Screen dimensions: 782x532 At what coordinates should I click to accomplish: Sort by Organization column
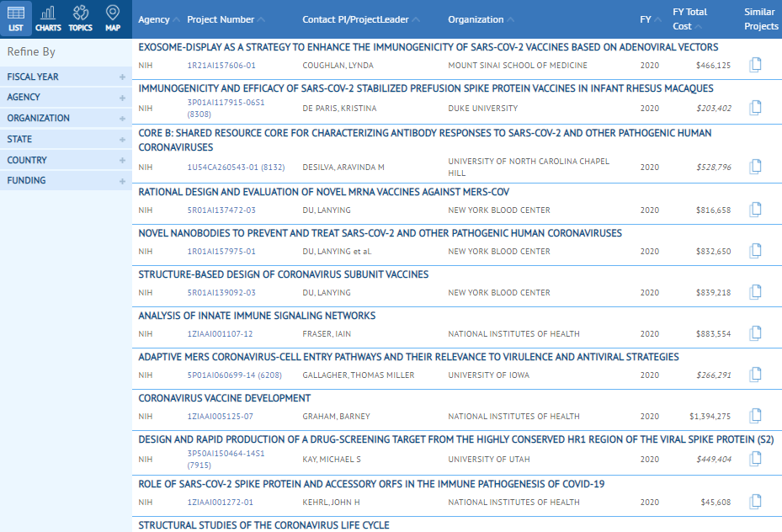pos(481,19)
